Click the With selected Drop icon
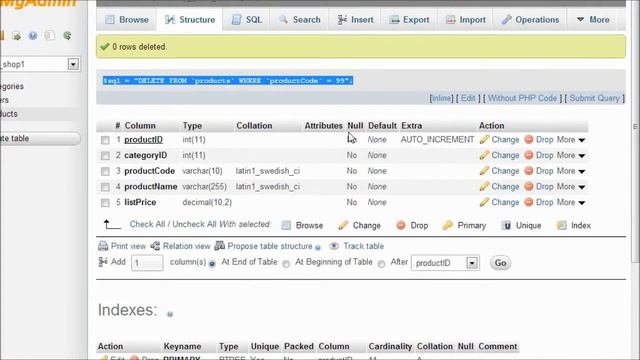Image resolution: width=640 pixels, height=360 pixels. [x=401, y=225]
